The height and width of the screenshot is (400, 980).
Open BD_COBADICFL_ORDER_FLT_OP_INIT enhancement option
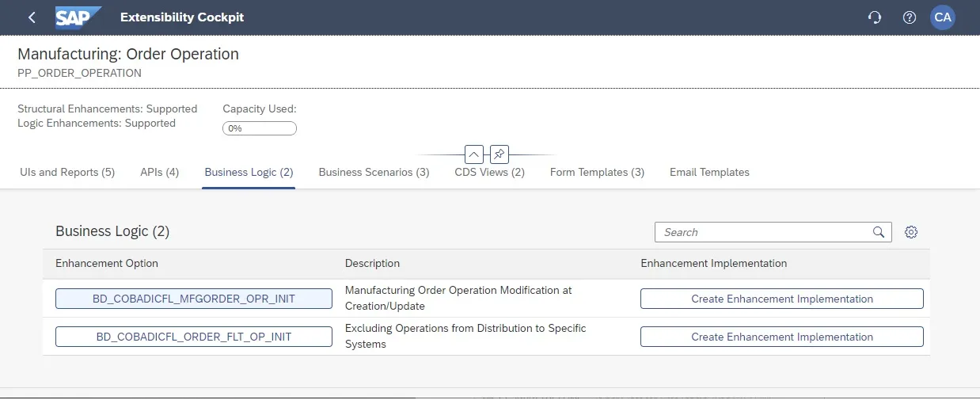(194, 337)
